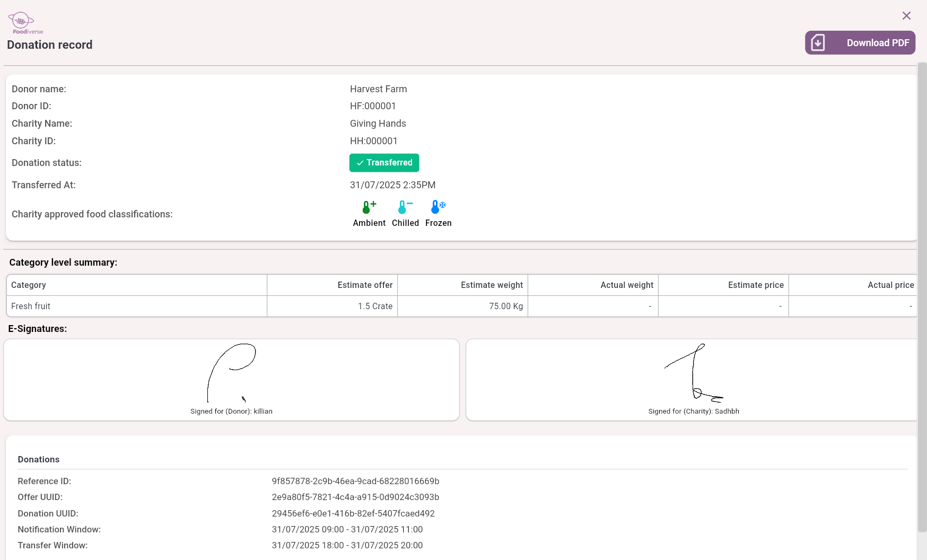Click the Foodiverse planet logo
Image resolution: width=927 pixels, height=560 pixels.
pyautogui.click(x=22, y=22)
